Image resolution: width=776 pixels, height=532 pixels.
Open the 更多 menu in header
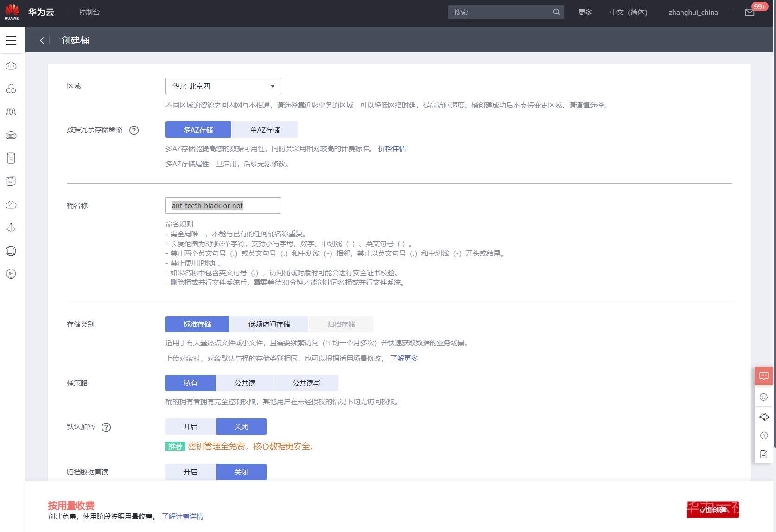(x=585, y=13)
